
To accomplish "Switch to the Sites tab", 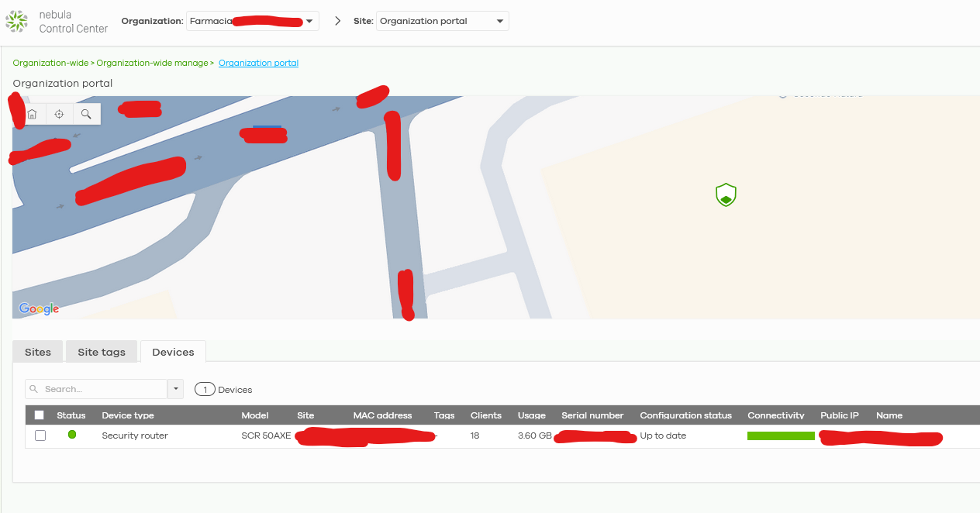I will [38, 352].
